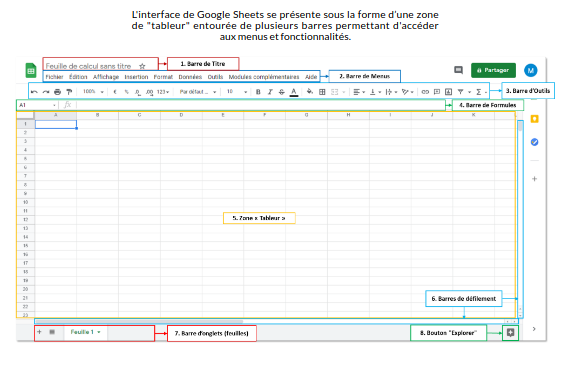The width and height of the screenshot is (568, 372).
Task: Add a new sheet with plus button
Action: click(x=39, y=332)
